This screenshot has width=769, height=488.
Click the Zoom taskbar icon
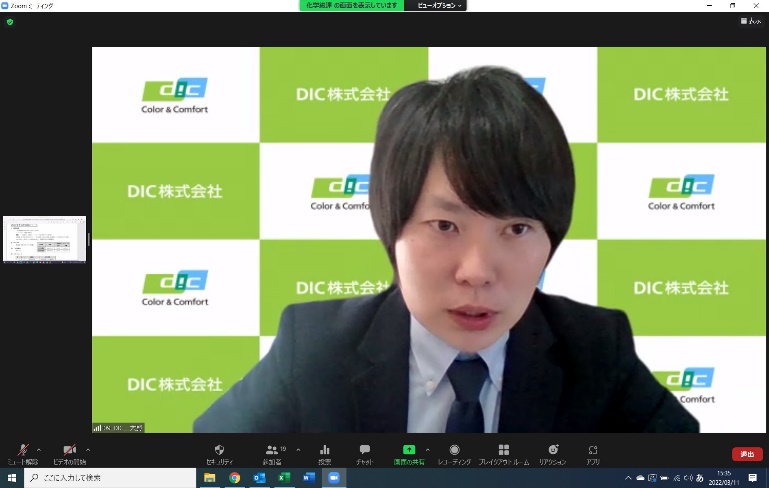click(x=334, y=478)
